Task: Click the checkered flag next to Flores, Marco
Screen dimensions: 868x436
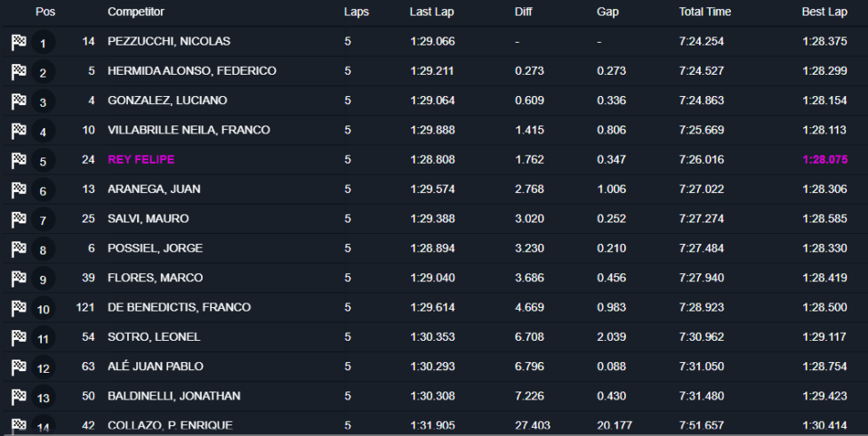Action: point(18,279)
